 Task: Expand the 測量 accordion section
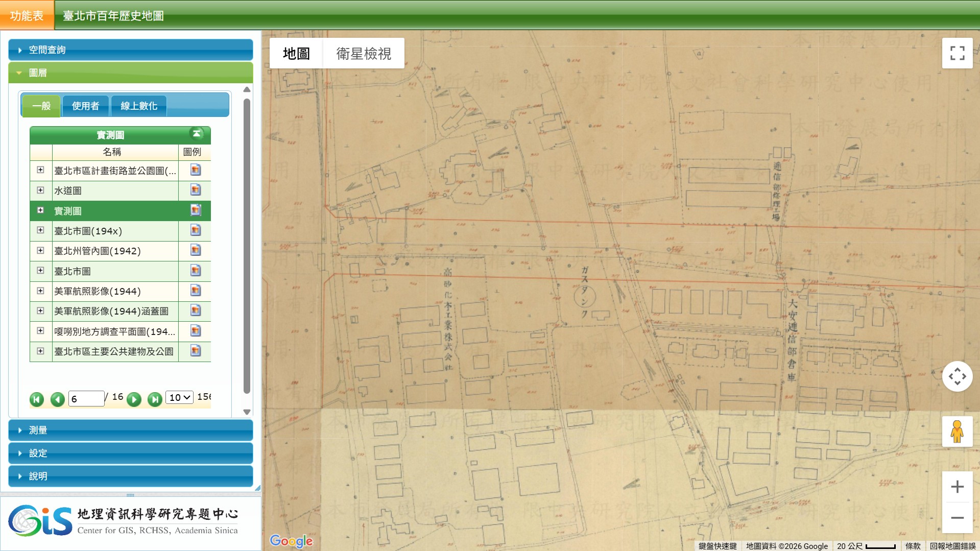coord(131,430)
